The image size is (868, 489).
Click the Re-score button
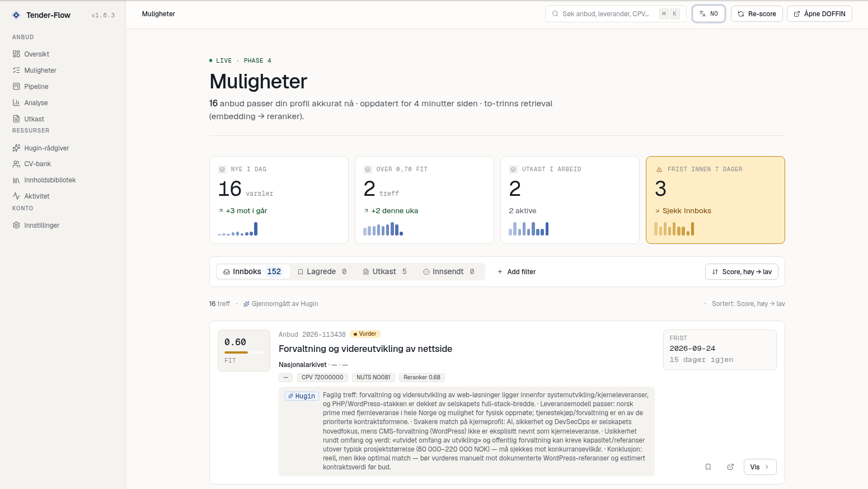[x=757, y=14]
